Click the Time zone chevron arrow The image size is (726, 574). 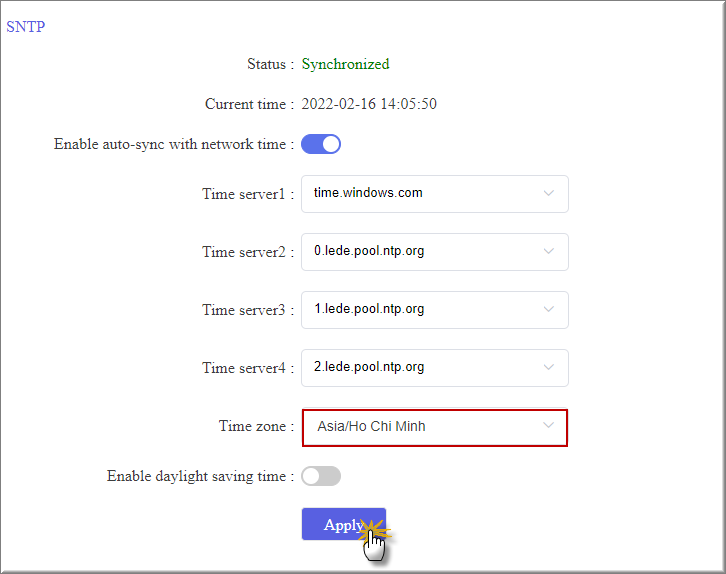(548, 426)
